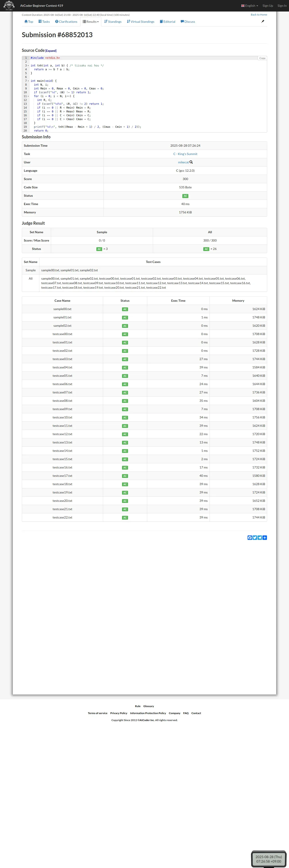Open the Clarifications tab
289x868 pixels.
pyautogui.click(x=66, y=22)
